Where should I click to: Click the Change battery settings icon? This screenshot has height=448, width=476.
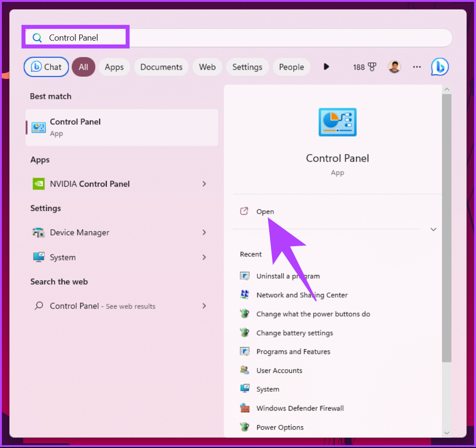245,333
